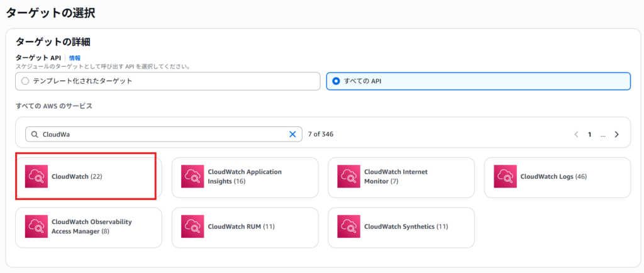This screenshot has width=644, height=273.
Task: Choose the CloudWatch RUM (11) card
Action: [x=245, y=226]
